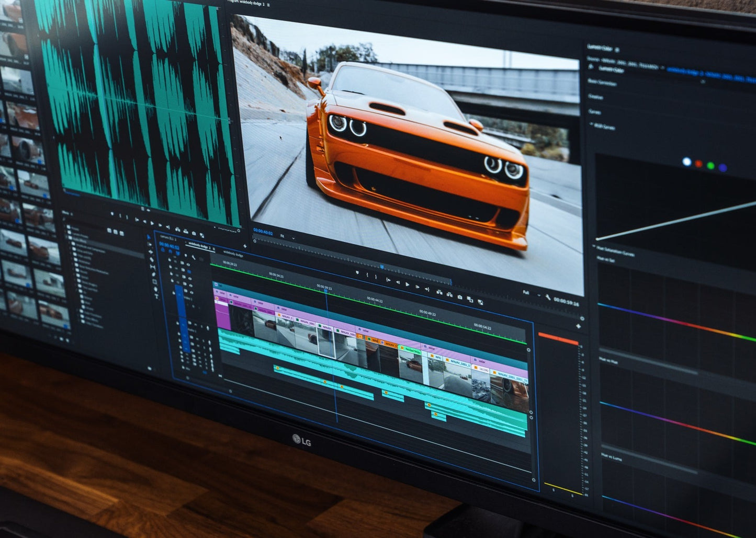Click the timeline playhead position timecode
Viewport: 756px width, 538px height.
(169, 247)
